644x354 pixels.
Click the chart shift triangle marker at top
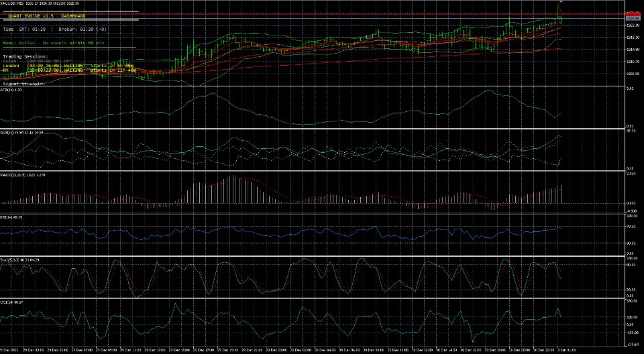(561, 1)
